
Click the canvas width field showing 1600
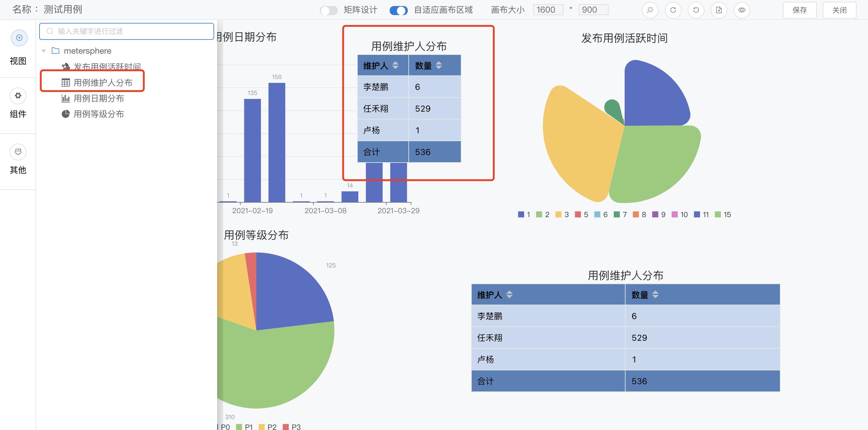click(x=548, y=10)
